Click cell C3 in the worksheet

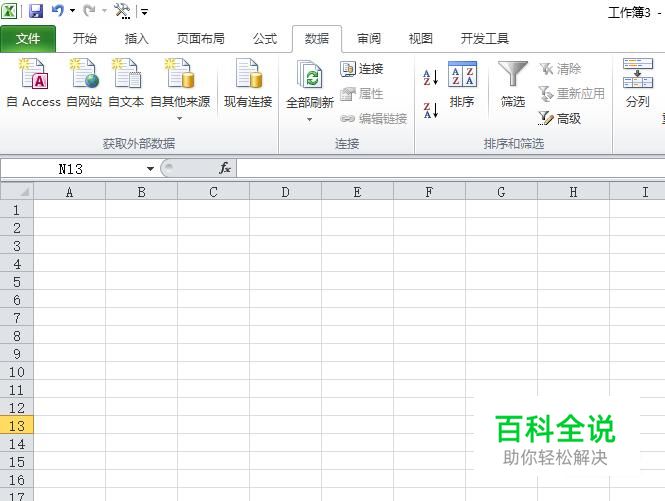point(213,245)
